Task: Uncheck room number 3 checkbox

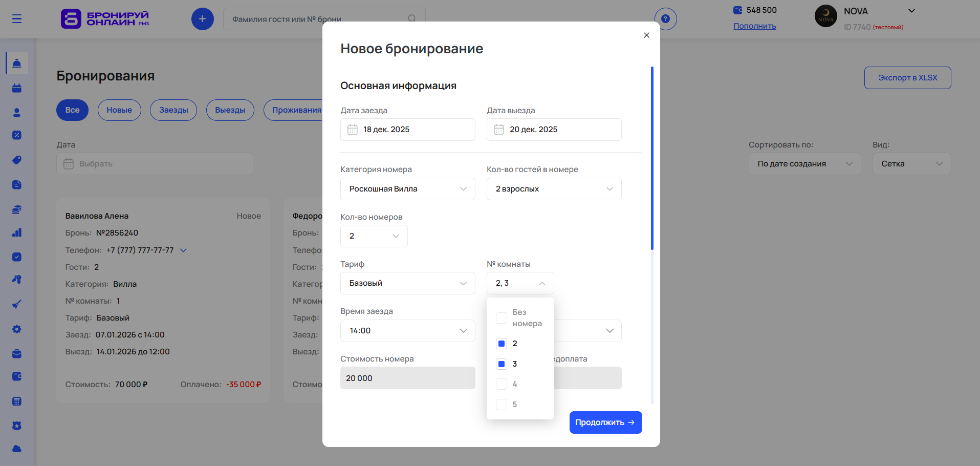Action: point(502,364)
